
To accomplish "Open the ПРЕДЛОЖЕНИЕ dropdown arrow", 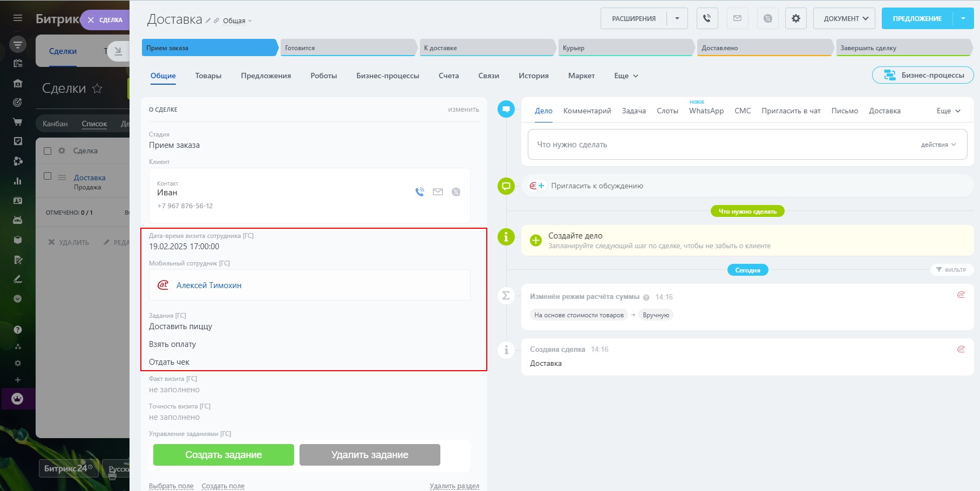I will [963, 18].
